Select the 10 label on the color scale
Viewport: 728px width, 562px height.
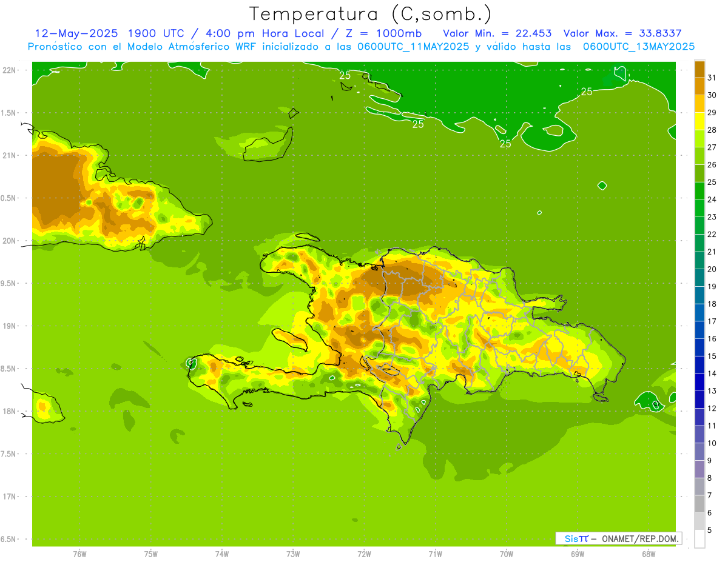[712, 443]
